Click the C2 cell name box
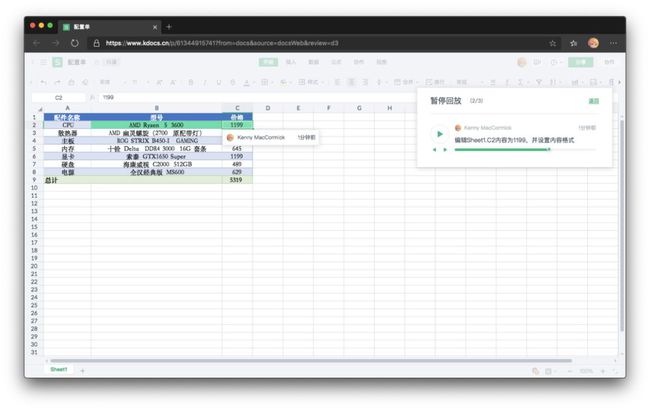Screen dimensions: 650x410 tap(58, 97)
